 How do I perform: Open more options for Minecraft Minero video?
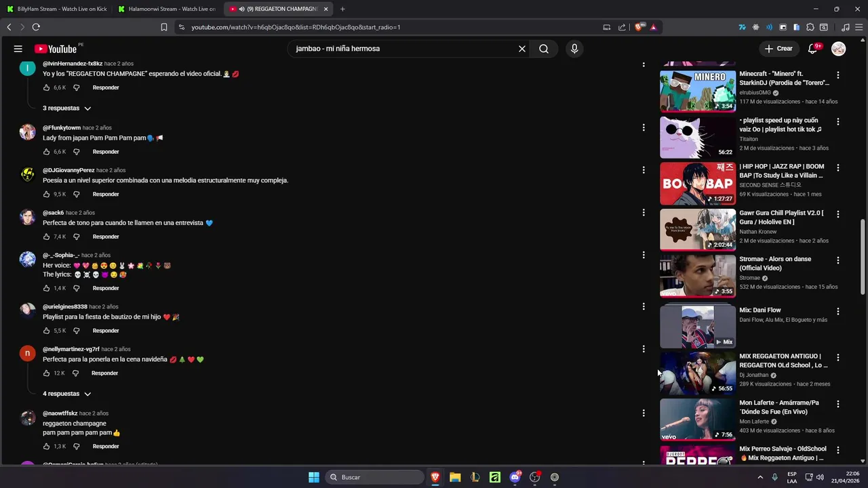[x=838, y=75]
